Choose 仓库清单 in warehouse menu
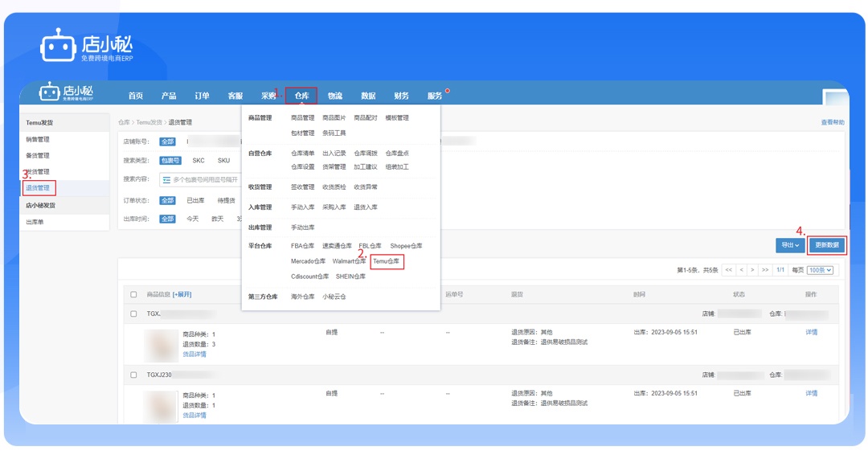The height and width of the screenshot is (459, 868). coord(302,154)
